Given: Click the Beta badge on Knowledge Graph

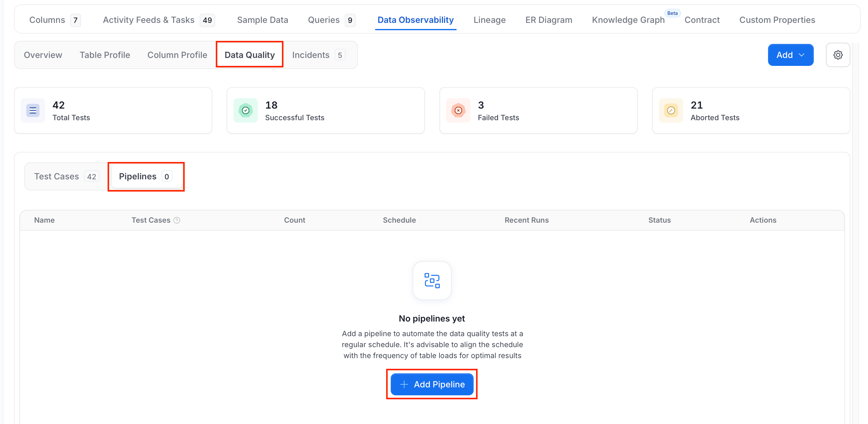Looking at the screenshot, I should (672, 13).
